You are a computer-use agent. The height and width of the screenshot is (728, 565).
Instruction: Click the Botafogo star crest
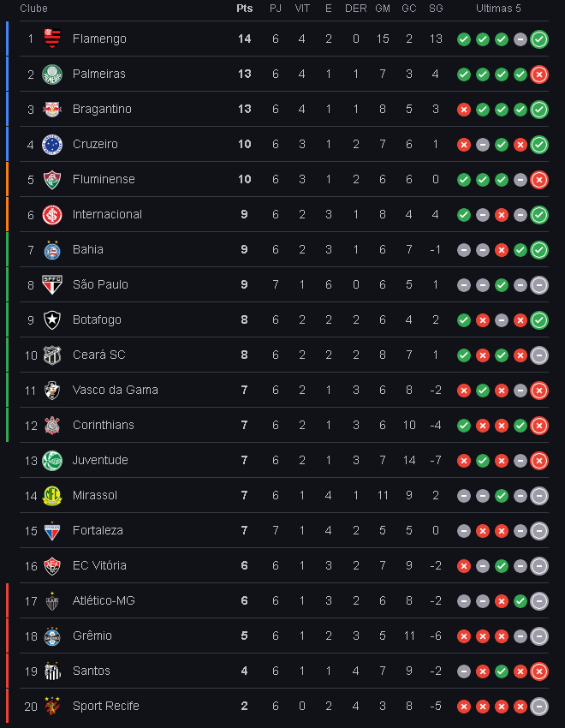click(x=52, y=320)
